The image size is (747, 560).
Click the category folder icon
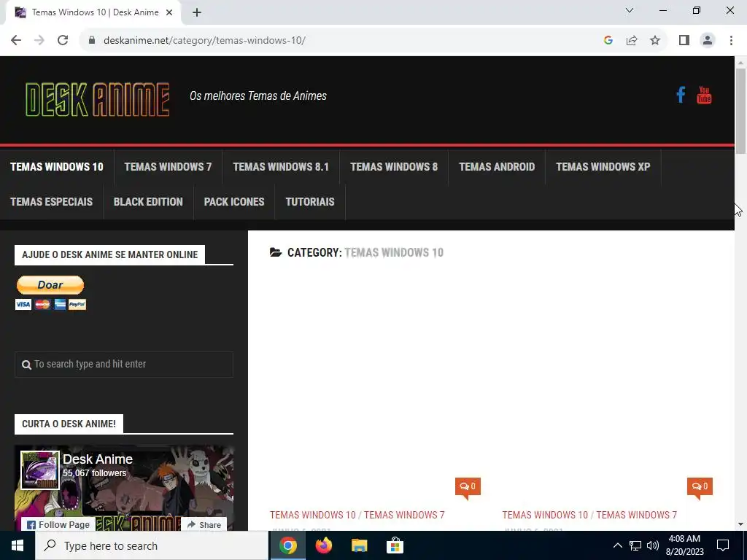(276, 252)
